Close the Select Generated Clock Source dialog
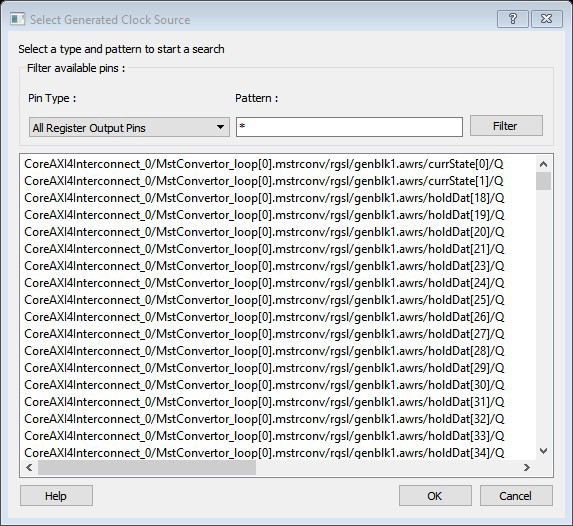573x526 pixels. tap(546, 19)
